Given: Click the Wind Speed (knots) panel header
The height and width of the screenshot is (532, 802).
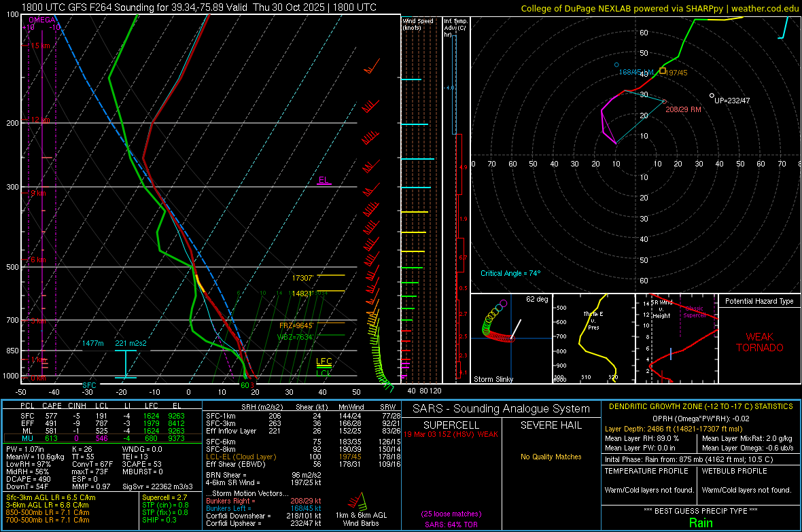Looking at the screenshot, I should [x=418, y=24].
